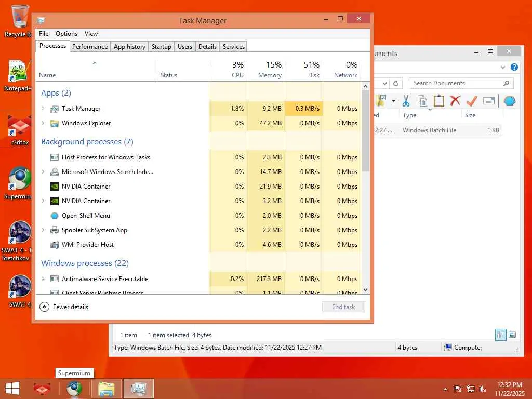The height and width of the screenshot is (399, 532).
Task: Click the folder options icon in Documents toolbar
Action: point(381,101)
